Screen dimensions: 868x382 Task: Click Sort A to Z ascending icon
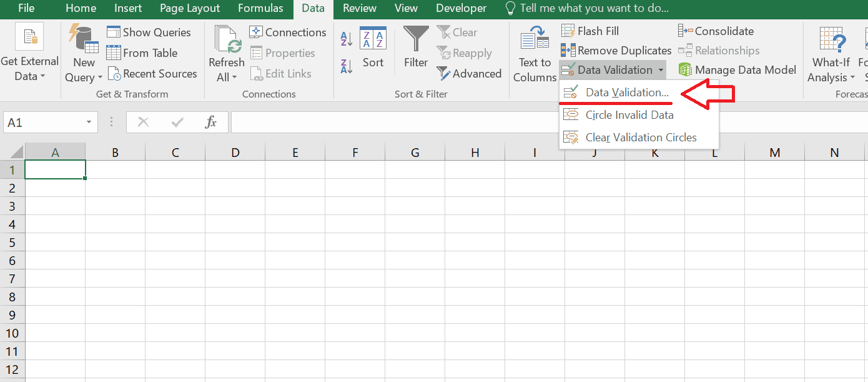point(347,40)
